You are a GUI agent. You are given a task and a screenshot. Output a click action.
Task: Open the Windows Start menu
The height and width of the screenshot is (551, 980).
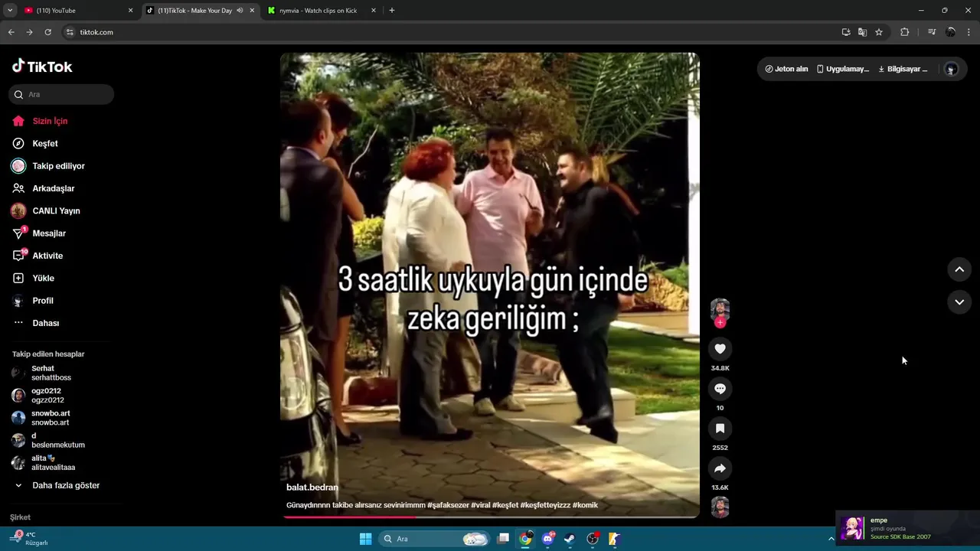365,539
